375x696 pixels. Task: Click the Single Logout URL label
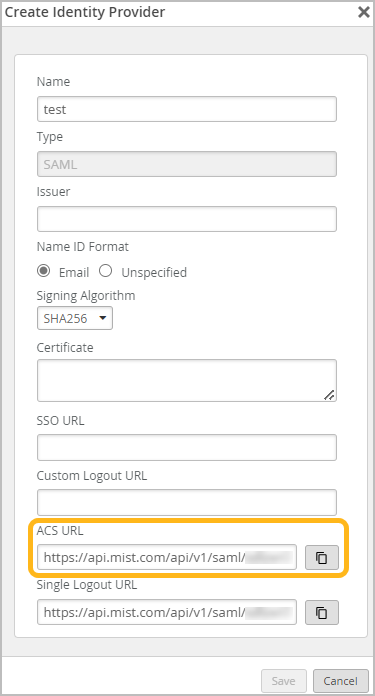[x=87, y=585]
